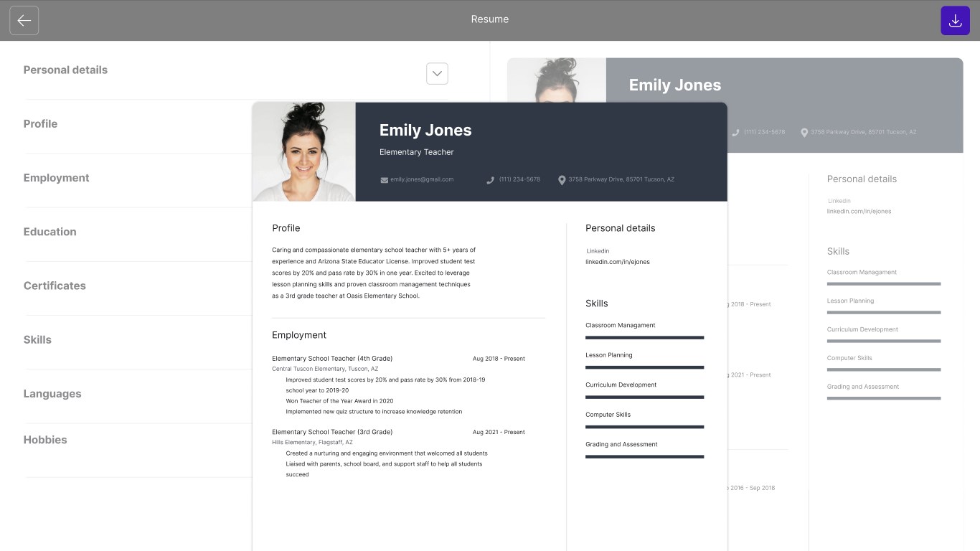The width and height of the screenshot is (980, 551).
Task: Click the Computer Skills level bar
Action: 644,426
